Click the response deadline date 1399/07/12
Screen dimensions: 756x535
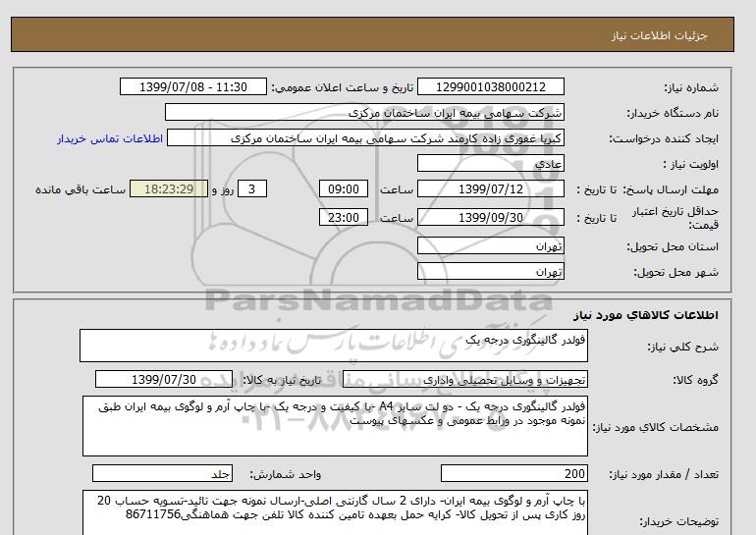coord(490,188)
